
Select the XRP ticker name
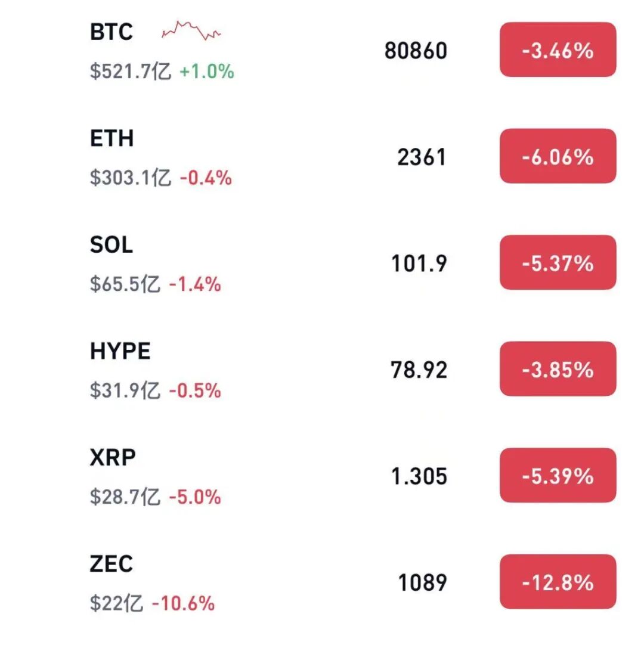pos(113,457)
